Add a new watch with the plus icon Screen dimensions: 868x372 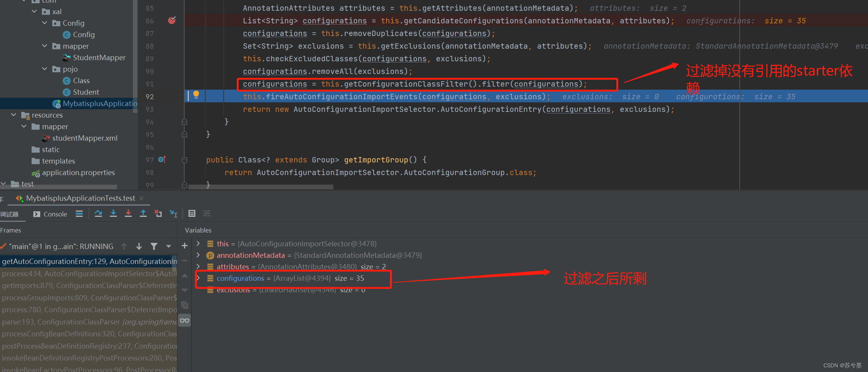pyautogui.click(x=184, y=245)
